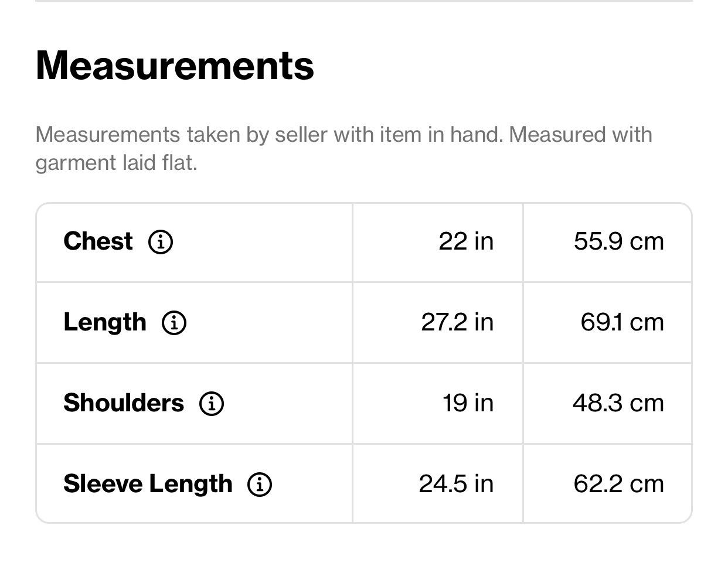Select the 22 in chest value
Screen dimensions: 728x566
click(466, 241)
